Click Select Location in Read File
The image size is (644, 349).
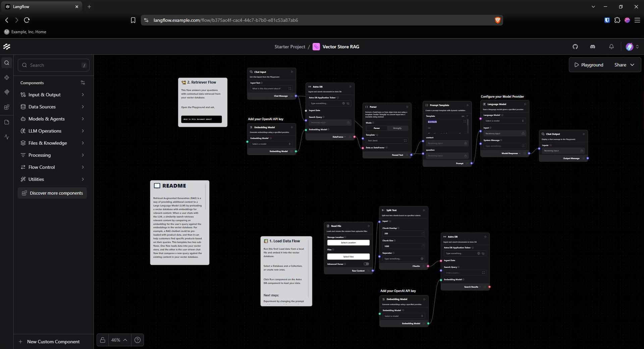pyautogui.click(x=348, y=243)
